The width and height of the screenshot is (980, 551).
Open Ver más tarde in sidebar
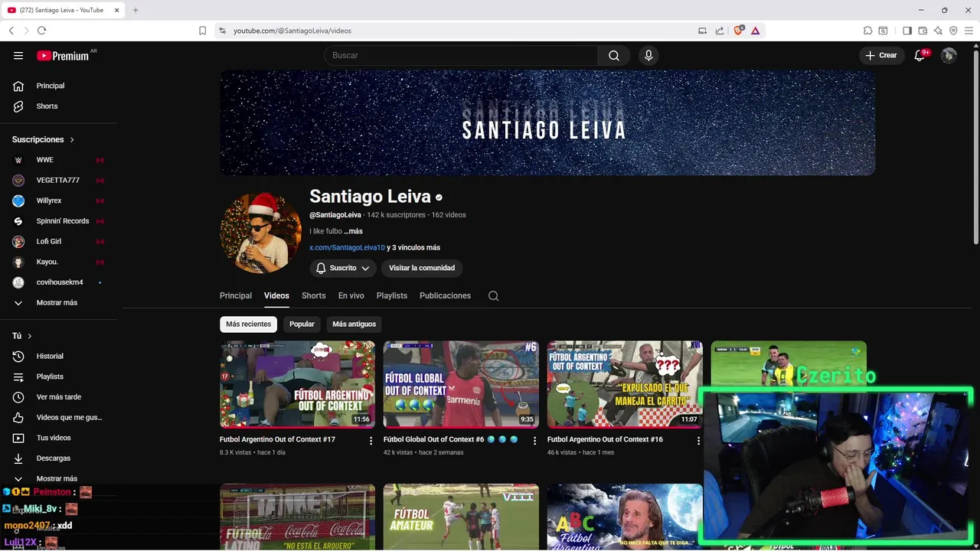pyautogui.click(x=58, y=397)
